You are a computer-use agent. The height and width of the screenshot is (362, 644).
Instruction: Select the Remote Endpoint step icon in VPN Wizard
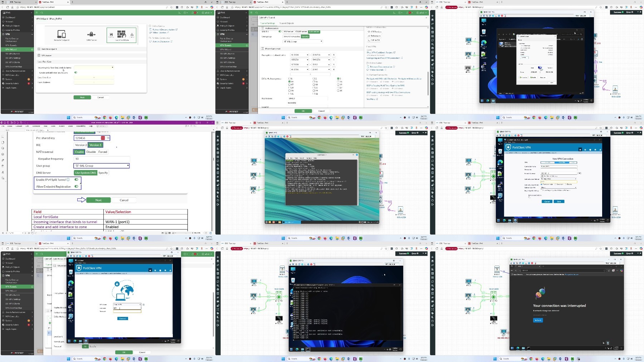(x=62, y=34)
